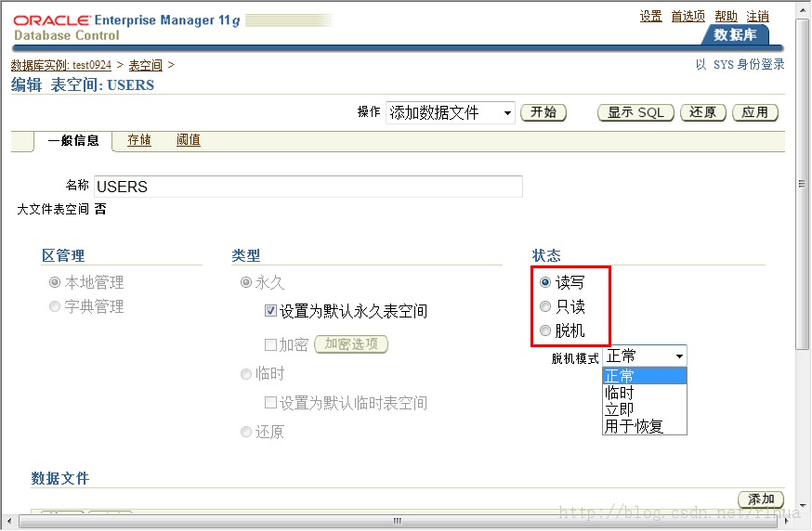Click the 开始 button

pos(544,112)
